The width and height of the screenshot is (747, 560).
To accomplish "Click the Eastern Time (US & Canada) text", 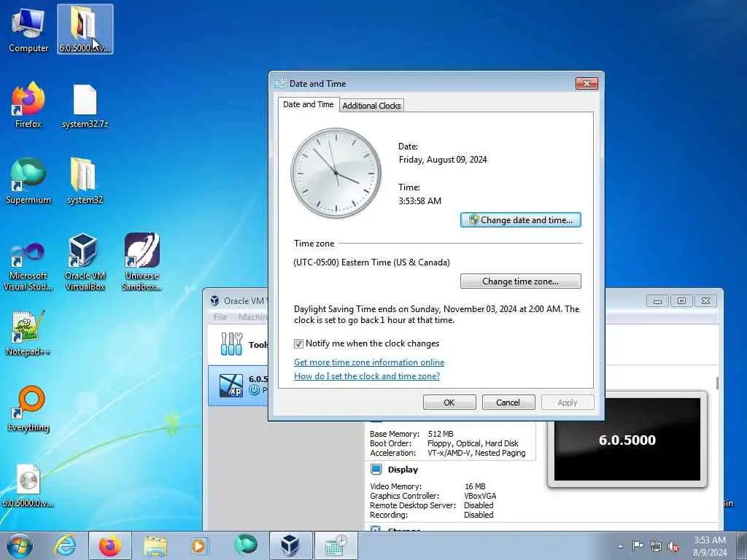I will [371, 262].
